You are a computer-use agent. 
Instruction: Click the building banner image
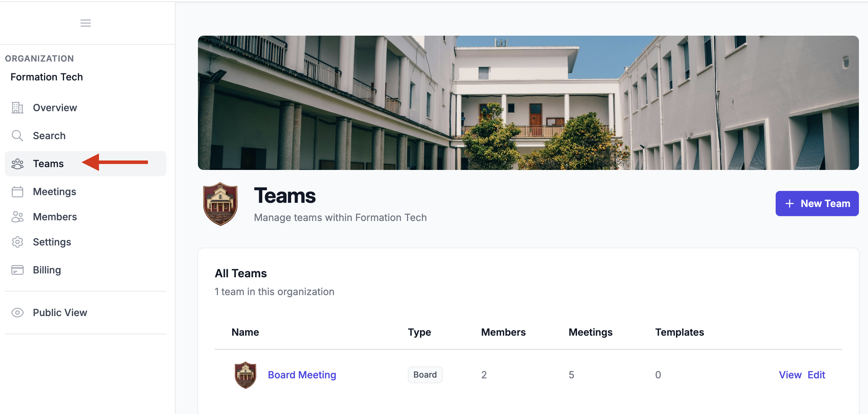528,103
